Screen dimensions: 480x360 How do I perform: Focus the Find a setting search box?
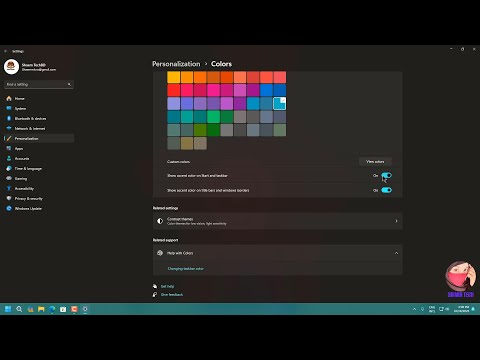pyautogui.click(x=39, y=84)
